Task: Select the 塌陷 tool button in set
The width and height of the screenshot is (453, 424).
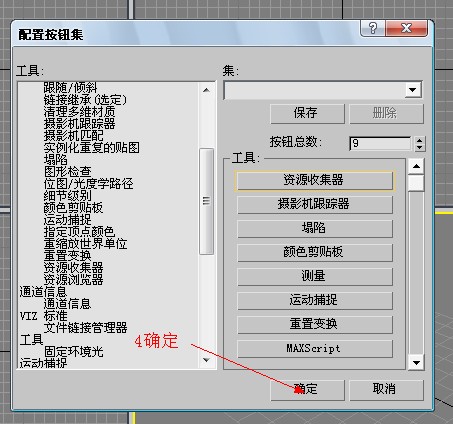Action: click(x=315, y=229)
